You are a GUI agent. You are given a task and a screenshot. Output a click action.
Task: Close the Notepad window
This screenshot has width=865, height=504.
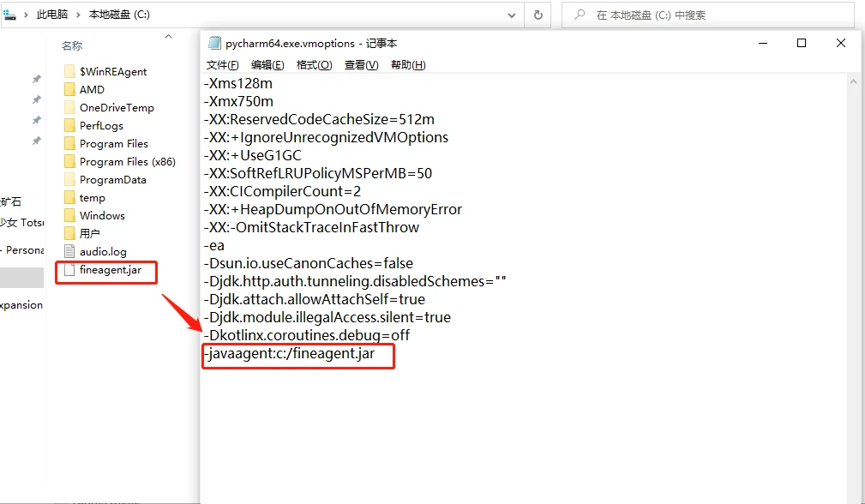[x=841, y=43]
